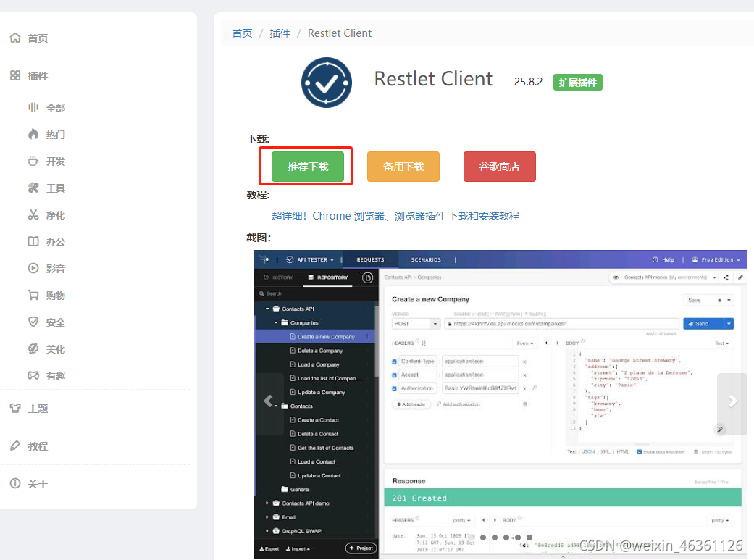
Task: Click the Restlet Client logo icon
Action: point(326,83)
